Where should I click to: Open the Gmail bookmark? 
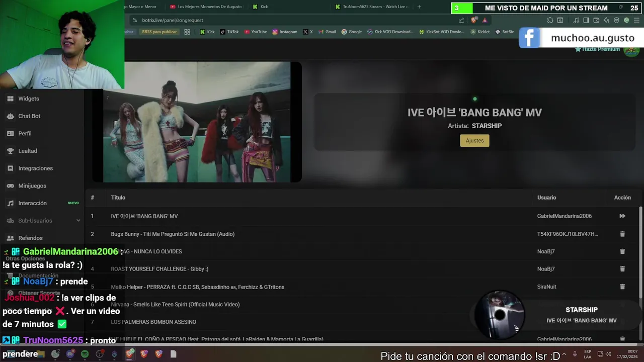tap(327, 32)
